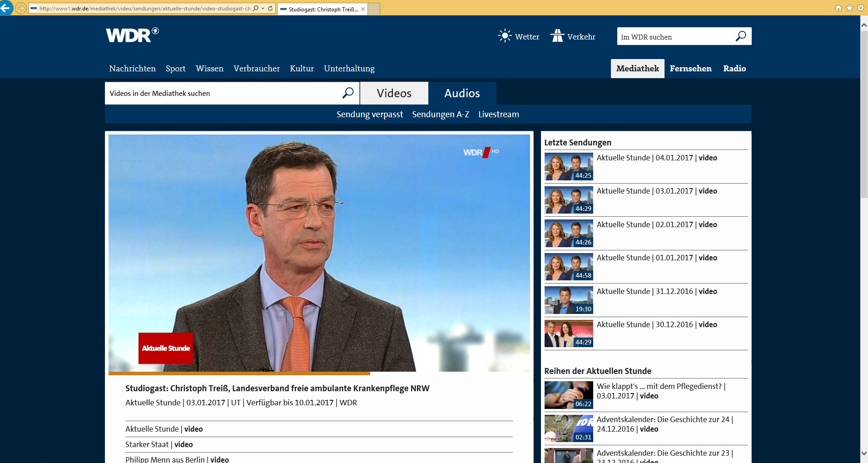This screenshot has height=463, width=868.
Task: Open the Verkehr highway icon link
Action: click(557, 36)
